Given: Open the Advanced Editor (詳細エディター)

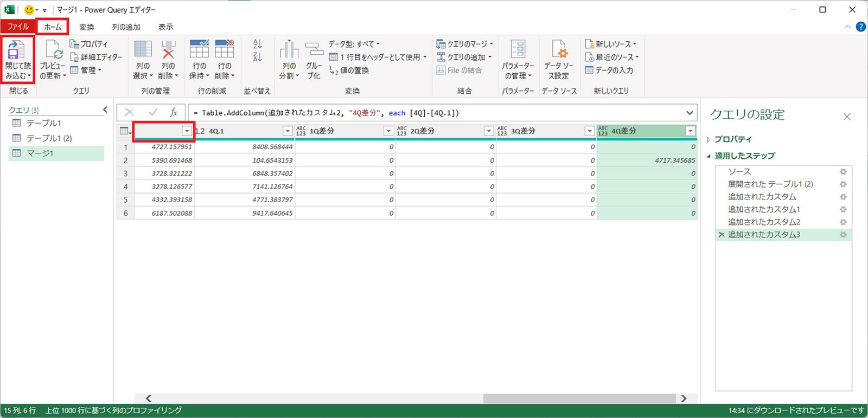Looking at the screenshot, I should [x=96, y=57].
